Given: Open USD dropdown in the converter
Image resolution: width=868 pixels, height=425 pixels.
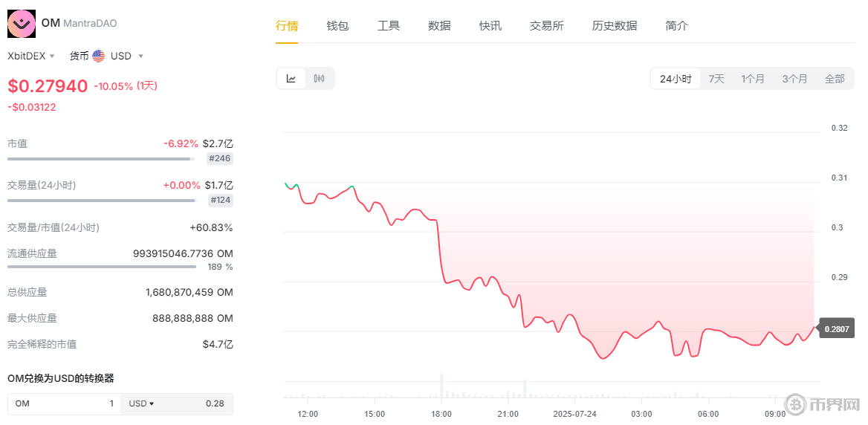Looking at the screenshot, I should pos(141,403).
